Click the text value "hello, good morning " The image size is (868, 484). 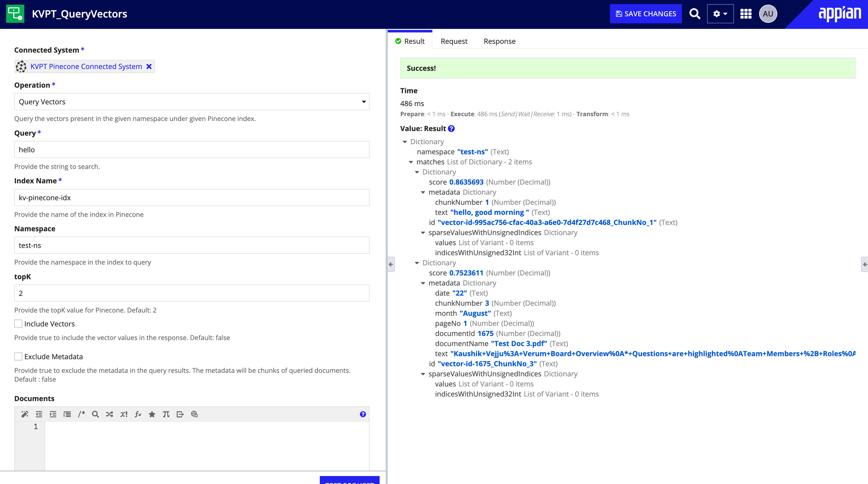tap(490, 212)
